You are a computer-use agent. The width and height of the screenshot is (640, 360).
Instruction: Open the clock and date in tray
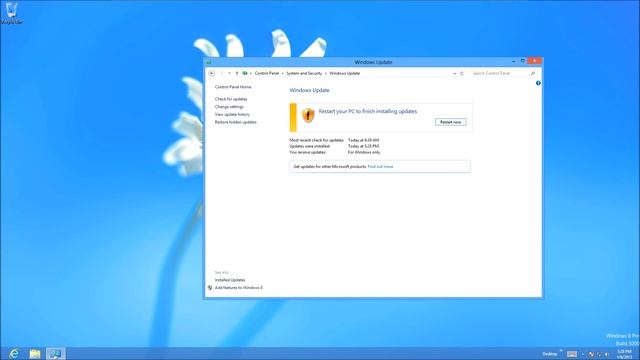624,354
